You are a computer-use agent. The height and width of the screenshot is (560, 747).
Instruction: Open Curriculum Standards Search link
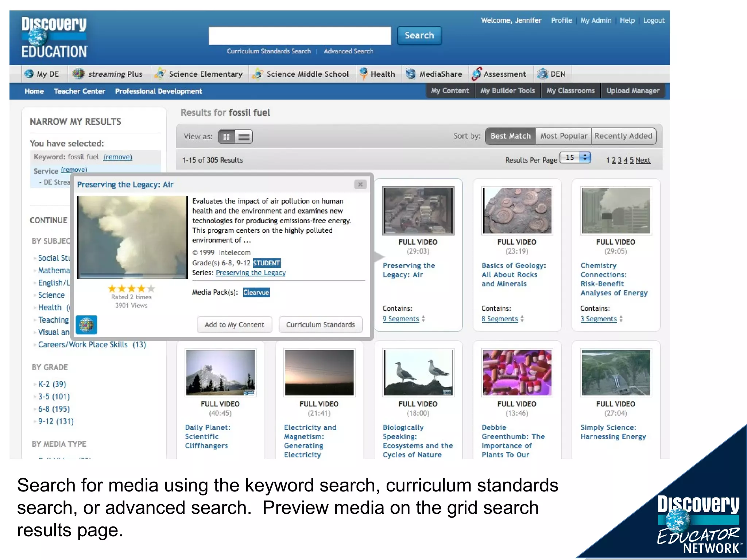[269, 51]
